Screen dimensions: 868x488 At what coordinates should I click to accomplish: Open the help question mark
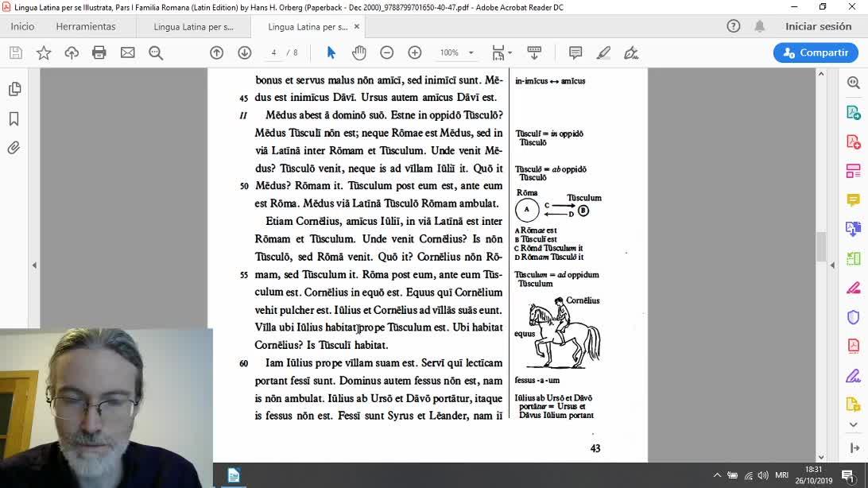click(734, 26)
